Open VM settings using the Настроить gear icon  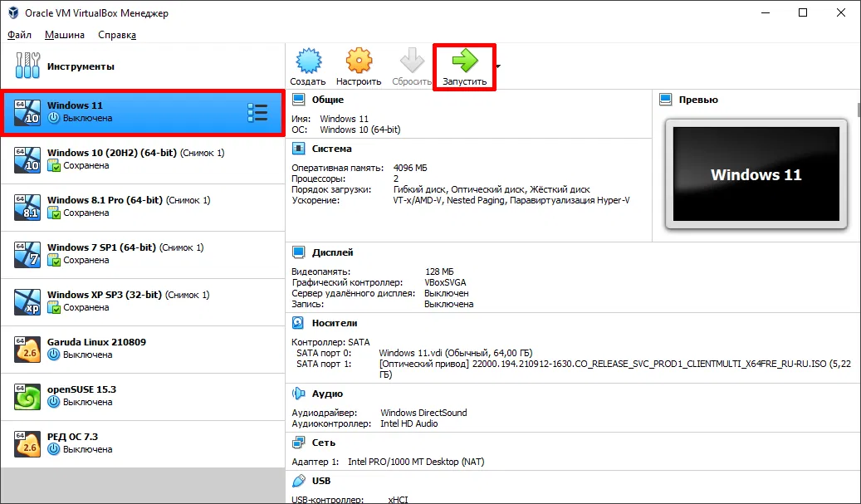pyautogui.click(x=358, y=65)
